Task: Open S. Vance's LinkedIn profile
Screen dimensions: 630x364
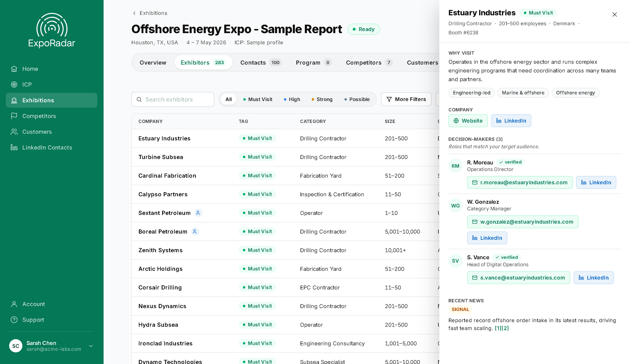Action: (594, 278)
